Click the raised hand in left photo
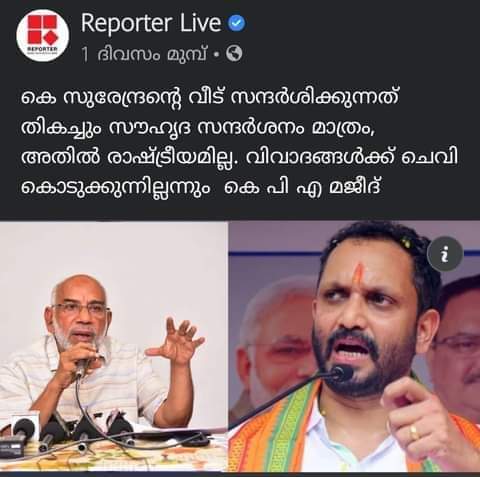This screenshot has height=477, width=480. click(x=176, y=341)
